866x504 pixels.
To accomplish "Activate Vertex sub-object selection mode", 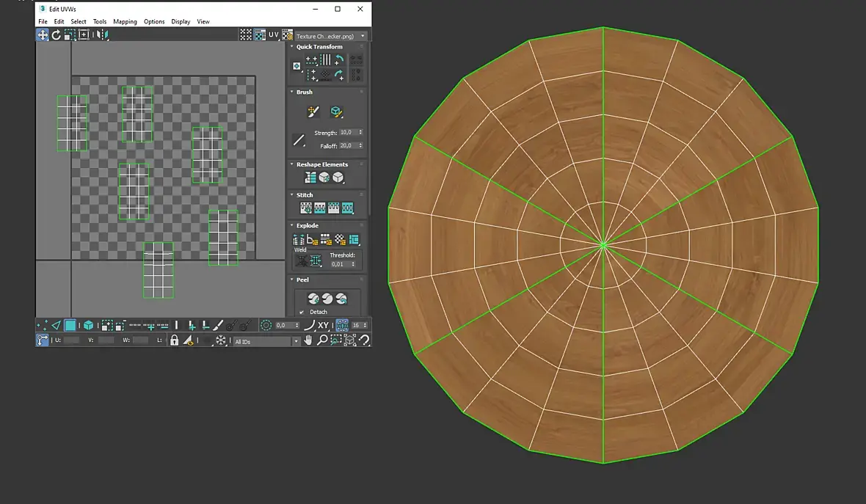I will [41, 325].
